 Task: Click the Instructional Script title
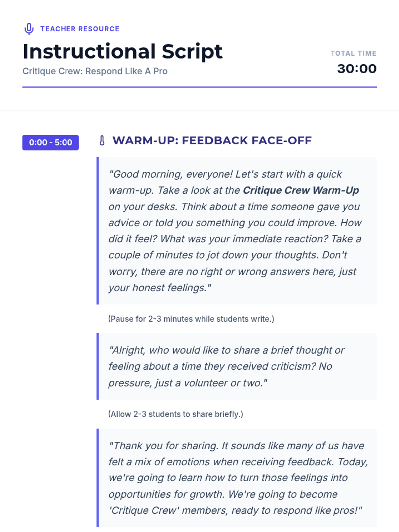[122, 52]
